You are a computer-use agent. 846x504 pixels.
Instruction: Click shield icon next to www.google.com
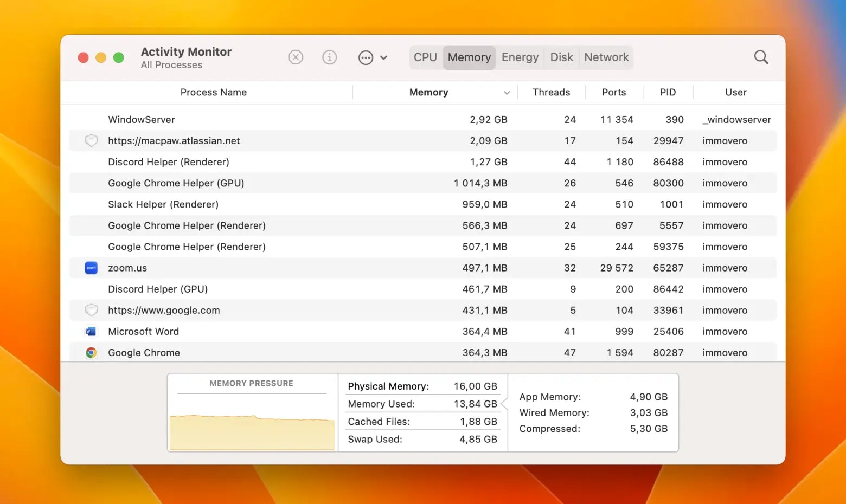91,311
